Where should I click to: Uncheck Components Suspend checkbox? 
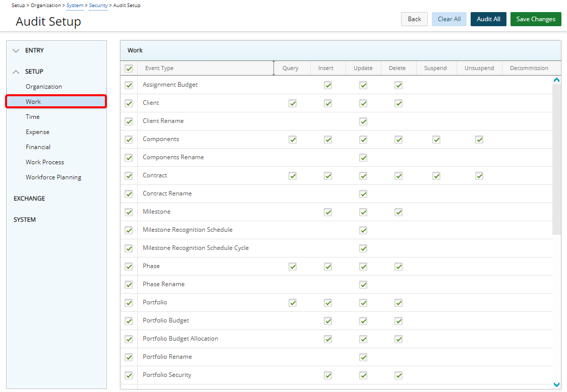click(x=436, y=140)
